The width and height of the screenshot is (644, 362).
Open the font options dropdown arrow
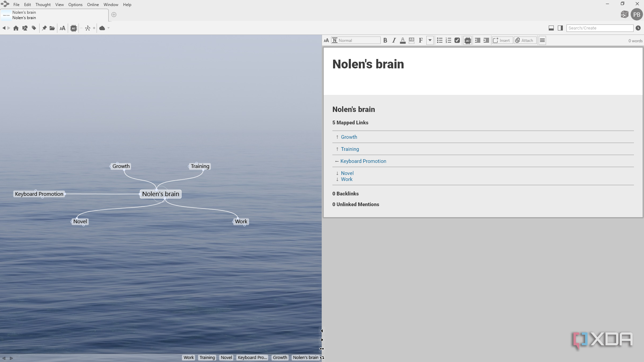click(x=430, y=41)
